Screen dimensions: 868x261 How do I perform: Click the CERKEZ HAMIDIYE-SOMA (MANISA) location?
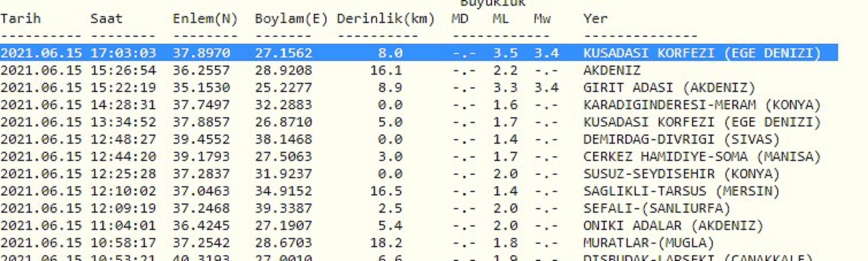click(x=702, y=157)
